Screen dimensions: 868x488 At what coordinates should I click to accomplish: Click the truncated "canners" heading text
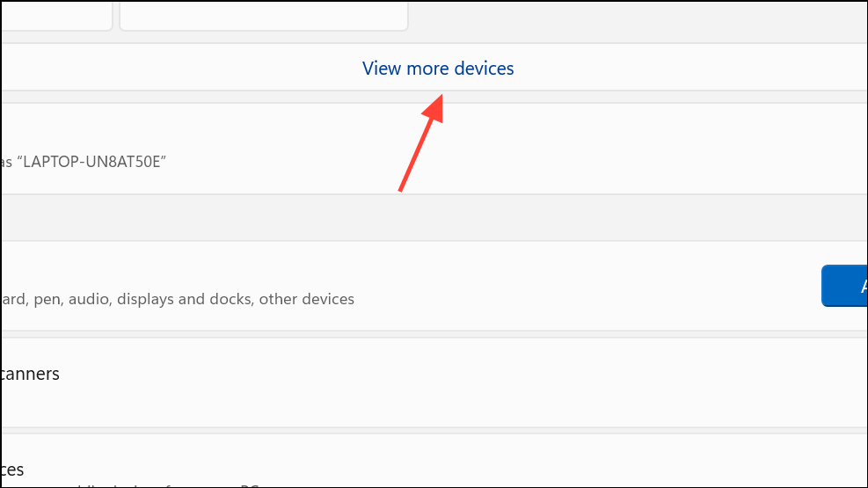[30, 374]
